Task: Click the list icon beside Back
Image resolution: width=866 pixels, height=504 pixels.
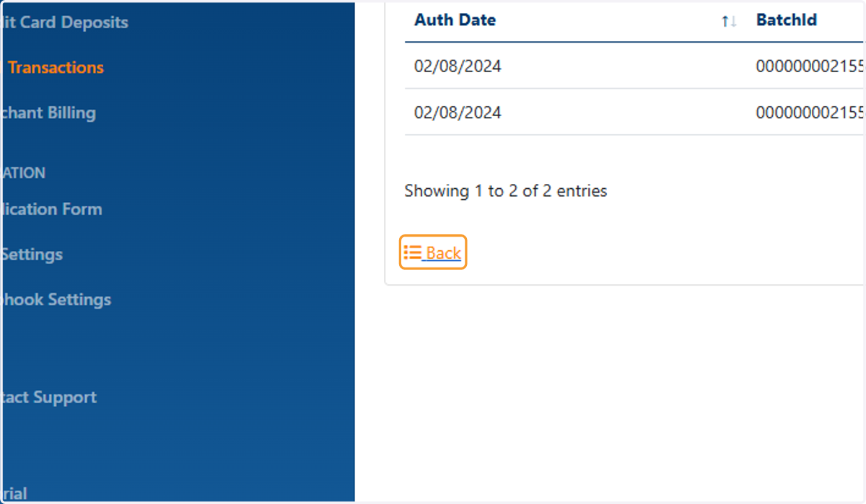Action: [x=413, y=252]
